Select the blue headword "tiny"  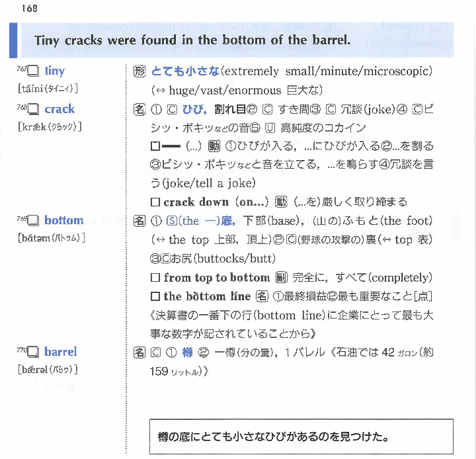tap(55, 71)
